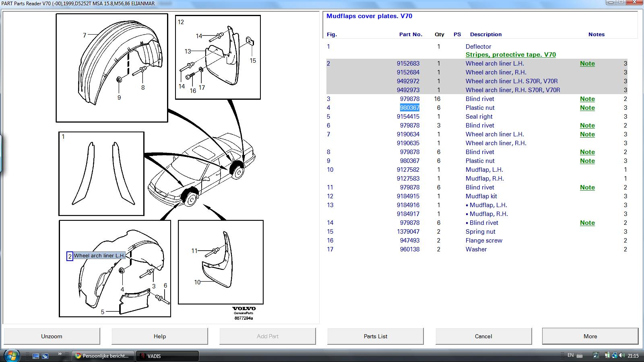644x362 pixels.
Task: Open the Note link for Plastic nut 4
Action: pyautogui.click(x=587, y=108)
